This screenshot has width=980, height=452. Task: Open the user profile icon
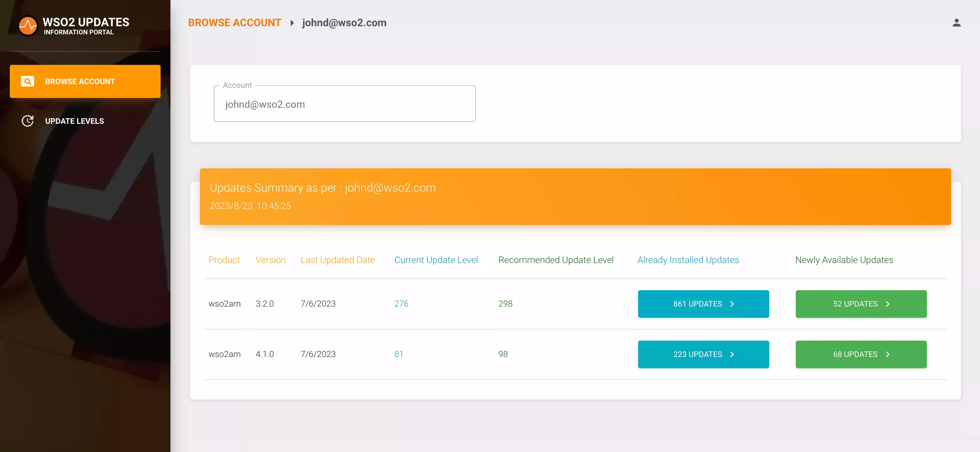click(956, 23)
